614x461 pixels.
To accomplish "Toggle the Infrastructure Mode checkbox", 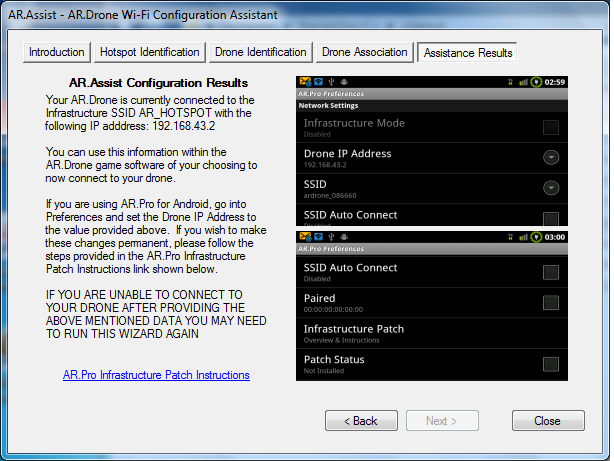I will (x=551, y=127).
